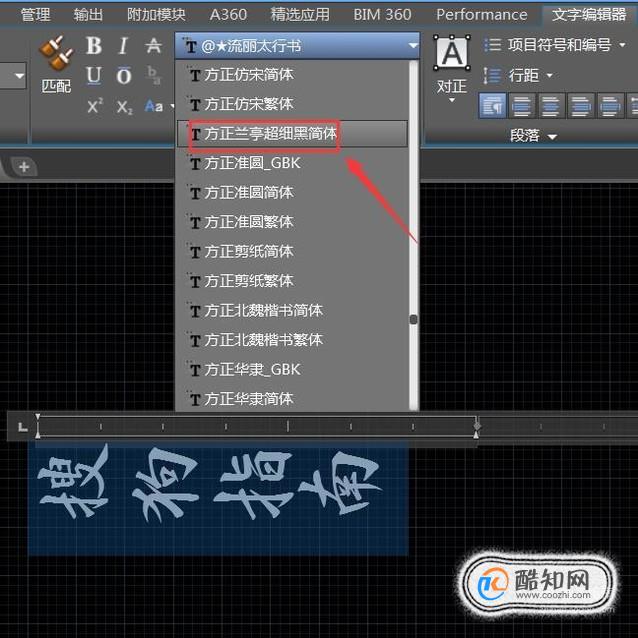Select font 方正北魏楷书简体
638x638 pixels.
(x=293, y=311)
